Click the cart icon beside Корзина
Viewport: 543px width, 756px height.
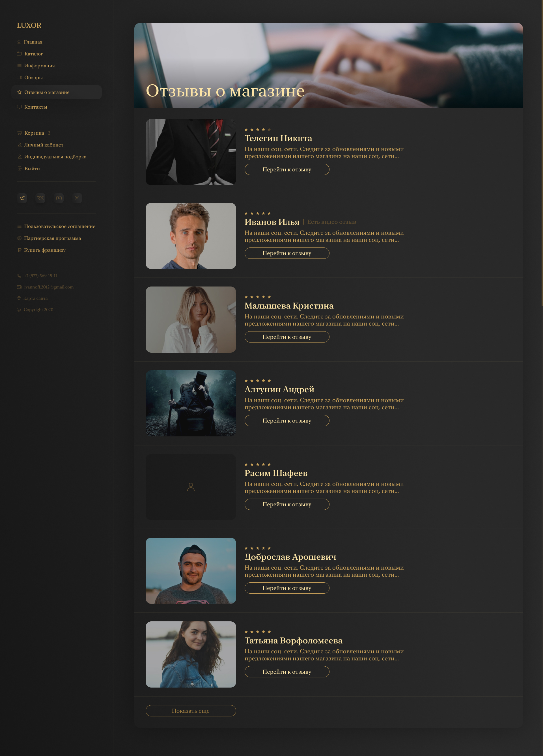click(19, 133)
